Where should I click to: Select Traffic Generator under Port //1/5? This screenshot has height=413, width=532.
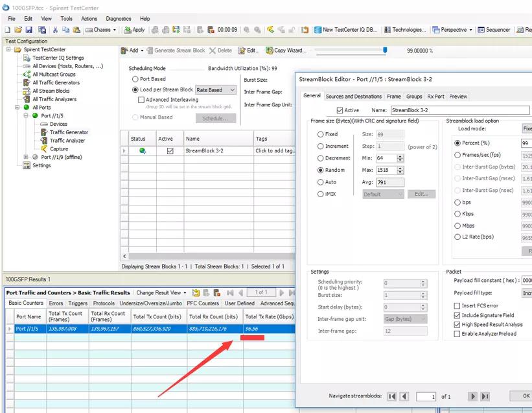69,132
